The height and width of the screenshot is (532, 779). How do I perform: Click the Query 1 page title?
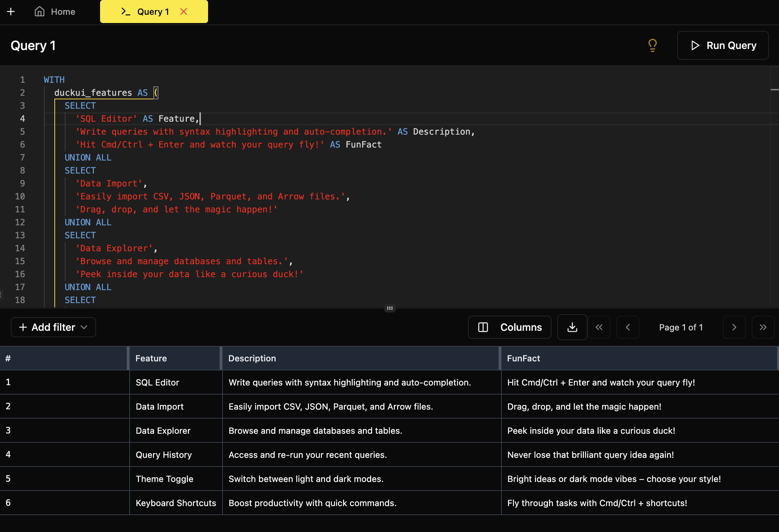(33, 45)
